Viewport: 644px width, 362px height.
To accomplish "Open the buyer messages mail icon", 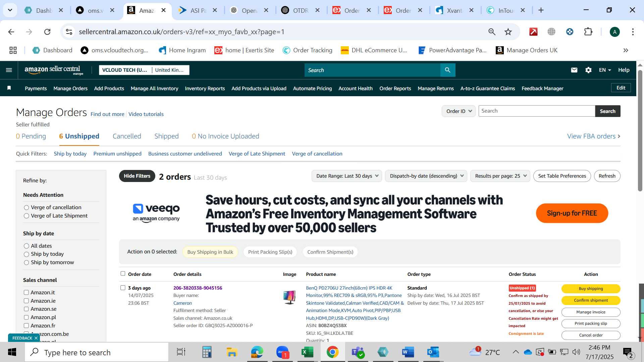I will [x=574, y=70].
